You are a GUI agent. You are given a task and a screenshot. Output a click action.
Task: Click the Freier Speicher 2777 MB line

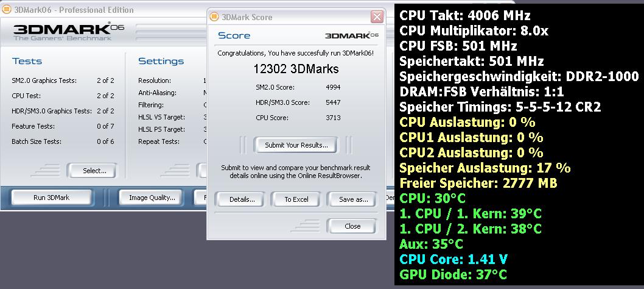click(478, 183)
